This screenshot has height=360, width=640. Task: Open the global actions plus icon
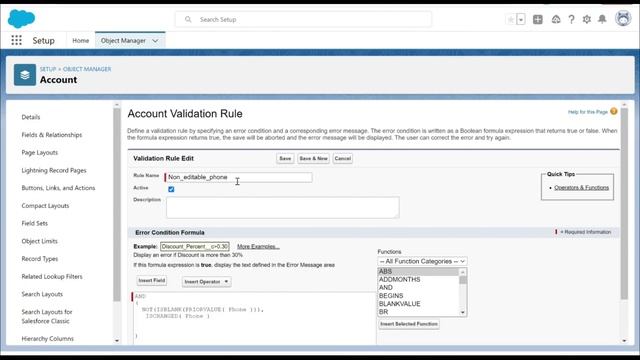coord(538,19)
